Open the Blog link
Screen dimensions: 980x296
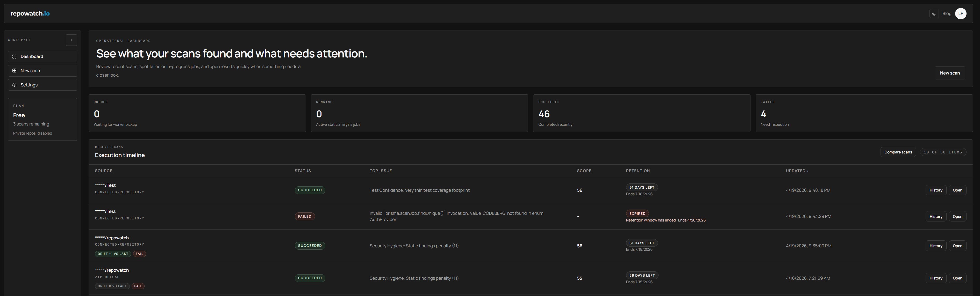coord(947,14)
